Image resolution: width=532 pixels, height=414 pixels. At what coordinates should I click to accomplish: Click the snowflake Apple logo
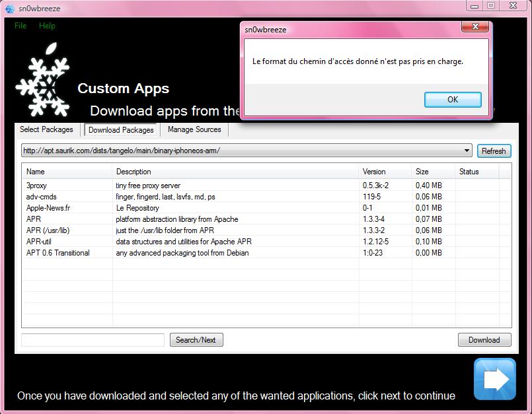coord(43,80)
